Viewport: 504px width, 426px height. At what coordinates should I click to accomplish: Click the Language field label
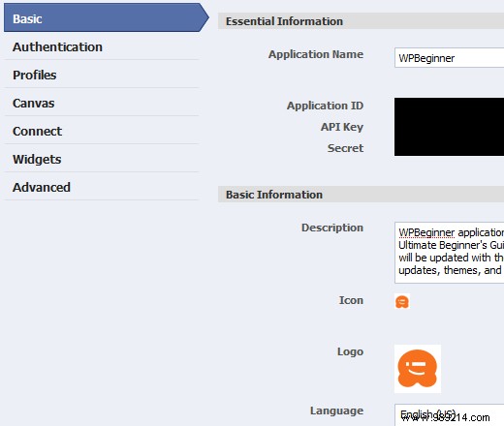[336, 411]
